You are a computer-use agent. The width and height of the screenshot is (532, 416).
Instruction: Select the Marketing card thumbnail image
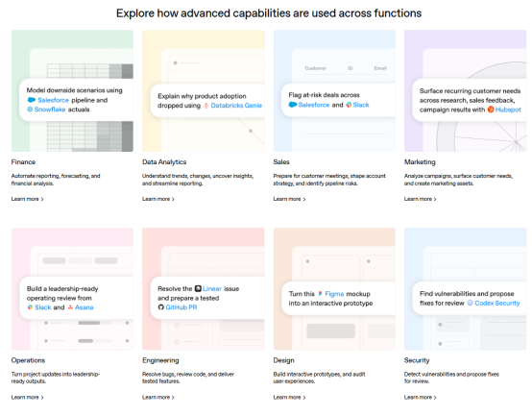[465, 90]
